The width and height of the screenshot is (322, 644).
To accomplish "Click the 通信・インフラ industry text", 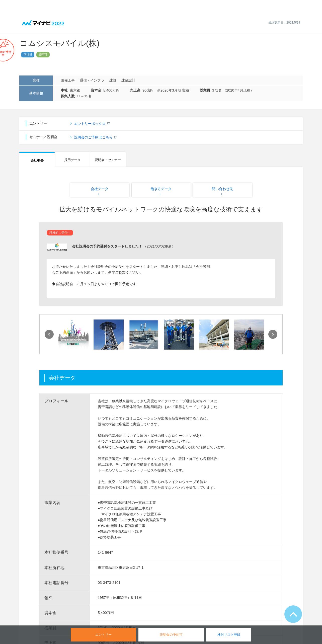I will 92,80.
